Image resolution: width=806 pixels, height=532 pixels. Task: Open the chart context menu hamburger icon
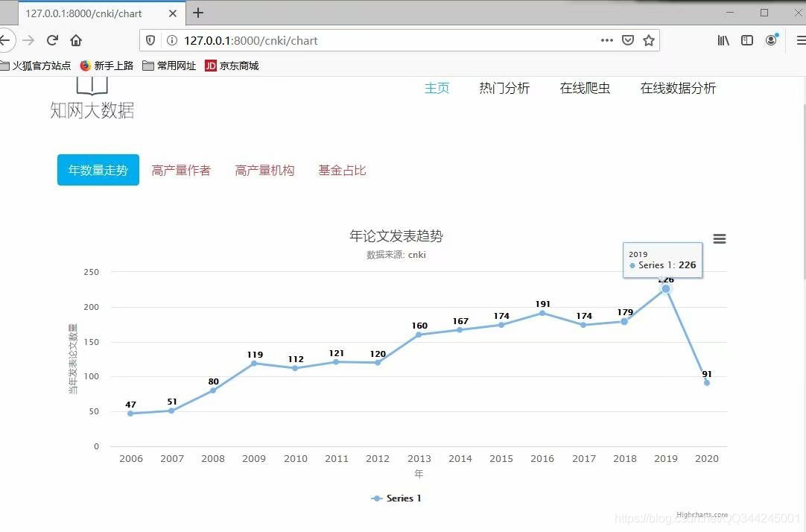720,239
